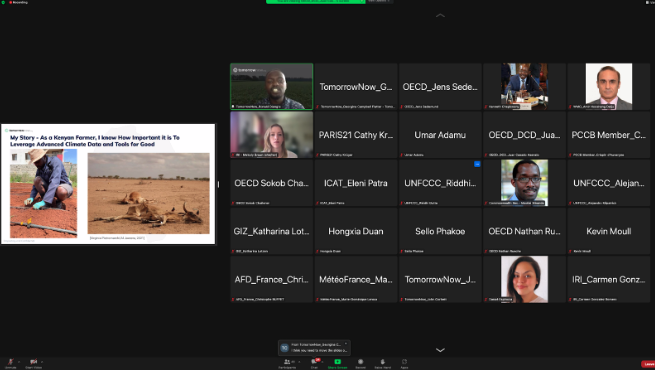Expand the caret next to Chat

coord(322,361)
